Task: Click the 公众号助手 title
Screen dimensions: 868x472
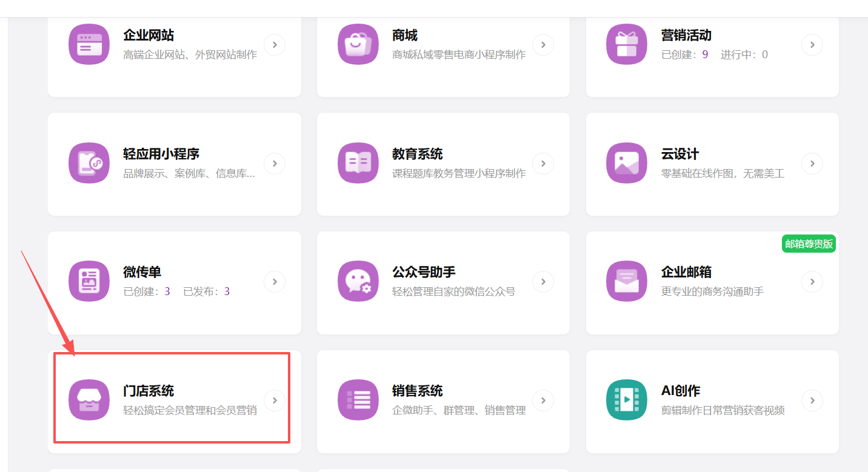Action: click(x=424, y=272)
